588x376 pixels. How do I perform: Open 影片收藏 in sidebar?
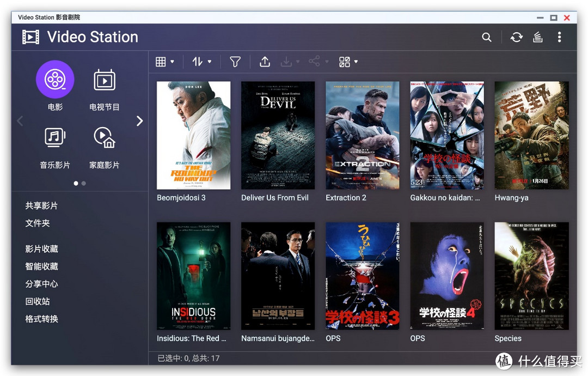click(41, 249)
